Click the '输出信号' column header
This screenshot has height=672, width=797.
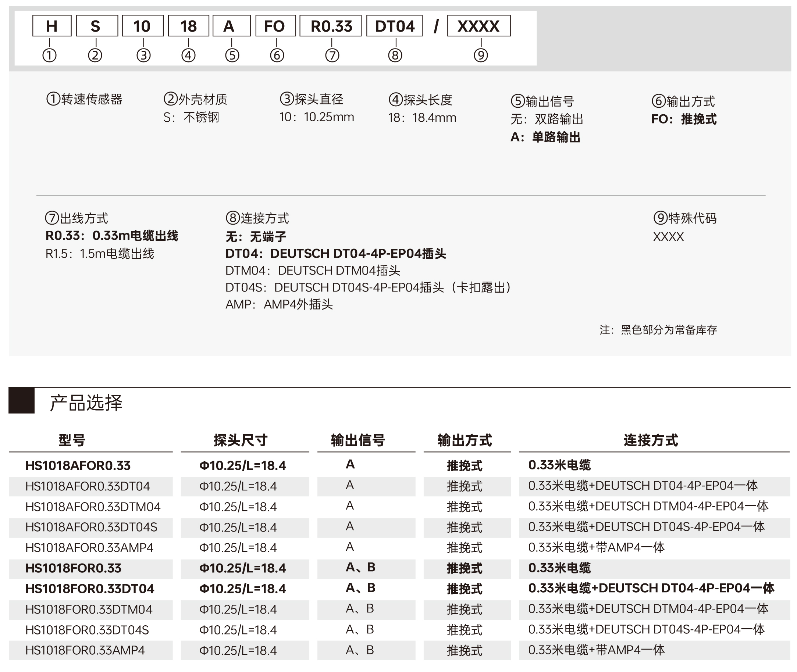[x=358, y=440]
